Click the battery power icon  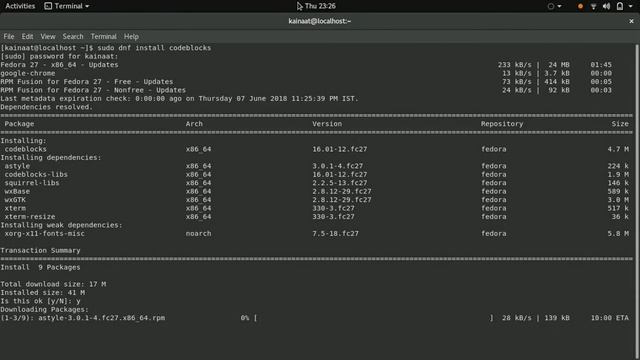click(620, 6)
